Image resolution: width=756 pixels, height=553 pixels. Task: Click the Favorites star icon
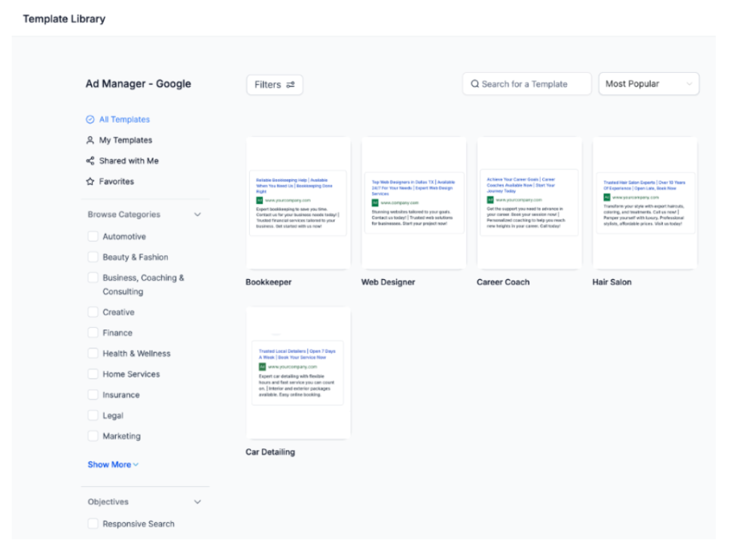(90, 181)
